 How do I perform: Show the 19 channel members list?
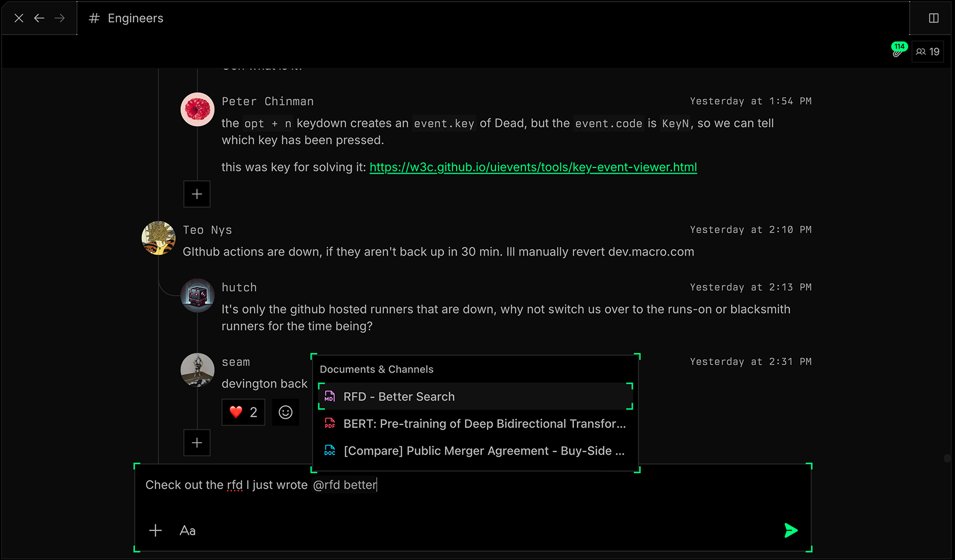pos(927,52)
